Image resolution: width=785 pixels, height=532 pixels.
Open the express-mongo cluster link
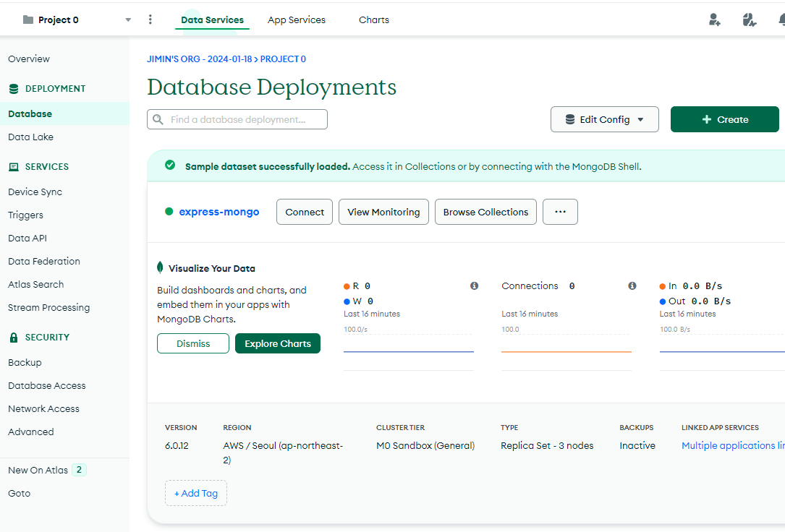[x=219, y=212]
